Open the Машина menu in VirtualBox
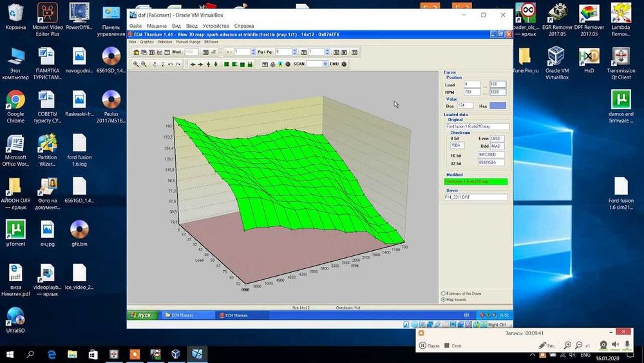Screen dimensions: 644x363 [x=156, y=26]
